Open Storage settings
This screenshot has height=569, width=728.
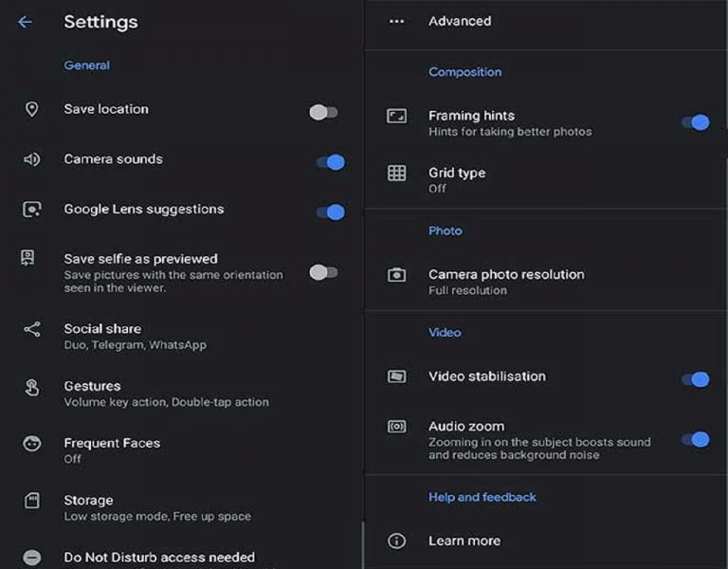point(181,507)
